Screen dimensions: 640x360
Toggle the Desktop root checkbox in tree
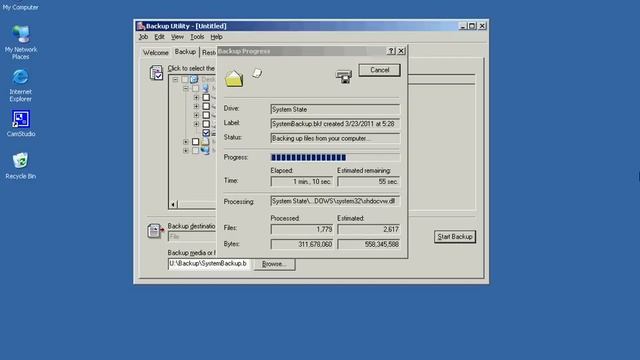[185, 79]
